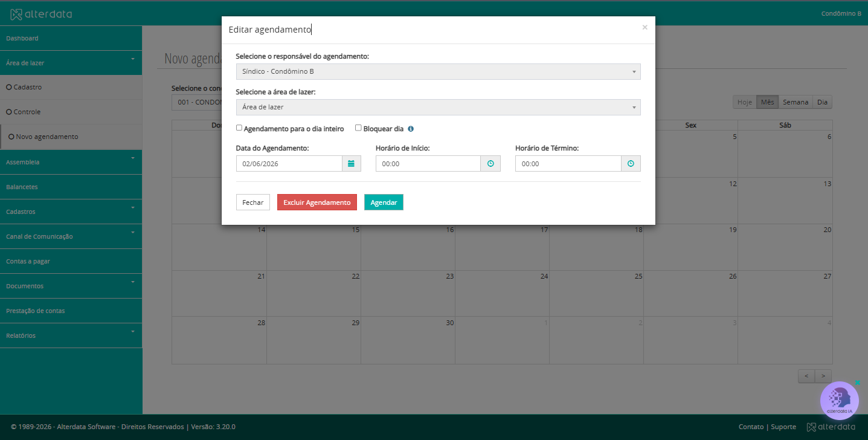Open the calendar picker for Data do Agendamento
The height and width of the screenshot is (440, 868).
[x=351, y=164]
